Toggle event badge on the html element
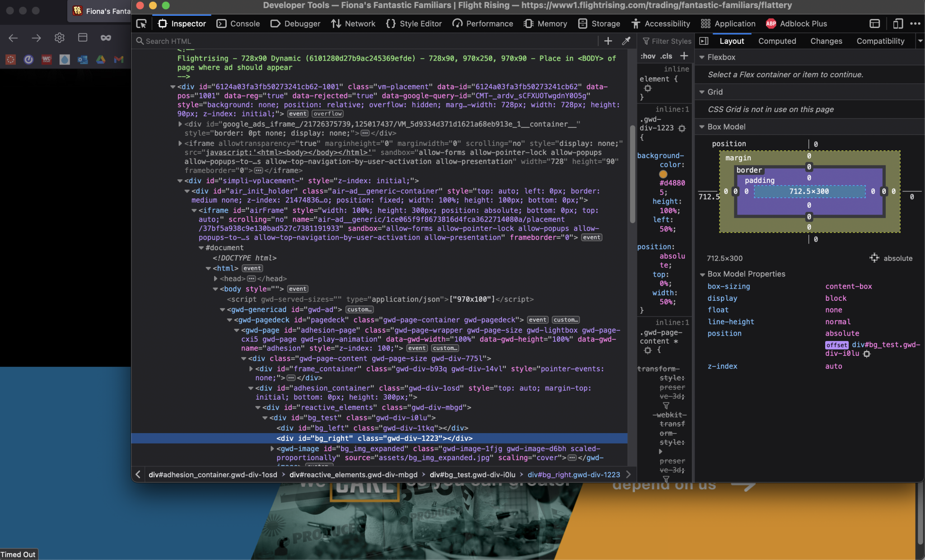925x560 pixels. click(252, 268)
